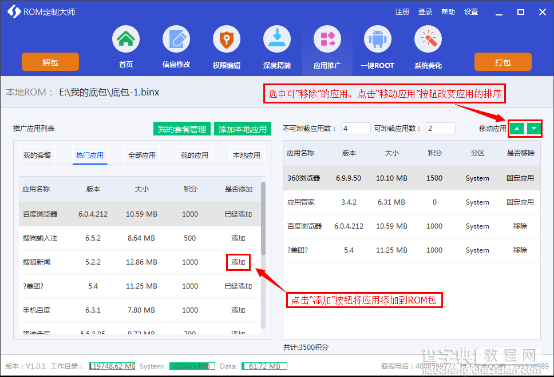Click 添加 for 手机百度 row
Viewport: 554px width, 377px height.
click(238, 310)
